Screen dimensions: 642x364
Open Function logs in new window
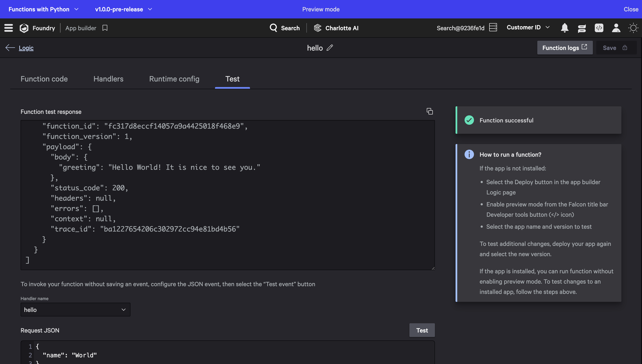(x=565, y=48)
